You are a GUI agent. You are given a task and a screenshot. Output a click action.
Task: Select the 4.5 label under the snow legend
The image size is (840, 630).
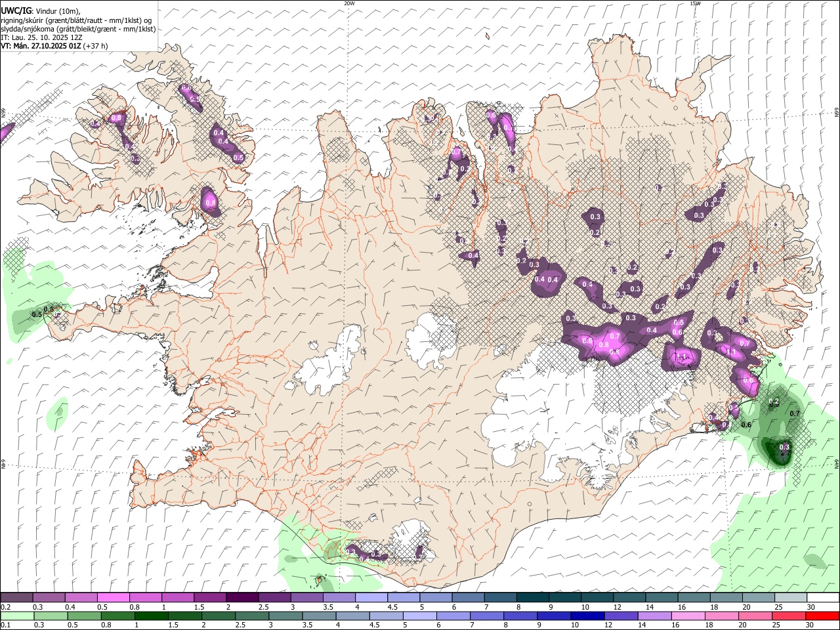point(392,607)
